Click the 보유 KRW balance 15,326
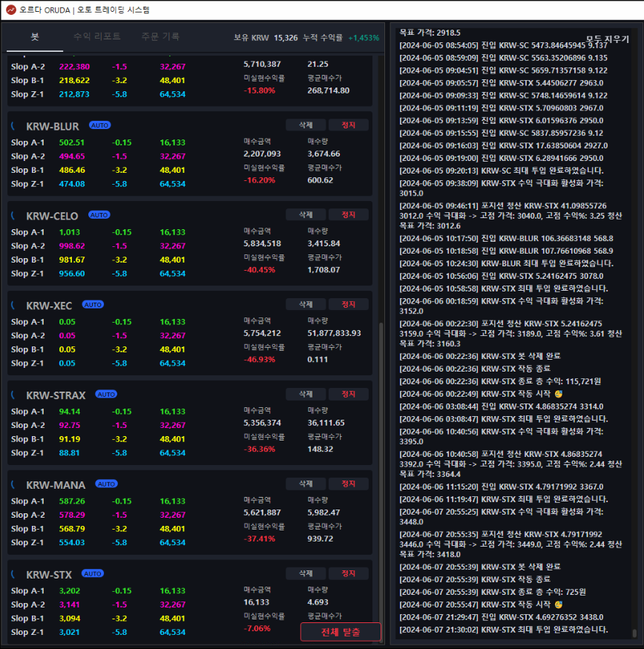This screenshot has width=644, height=649. click(x=286, y=38)
